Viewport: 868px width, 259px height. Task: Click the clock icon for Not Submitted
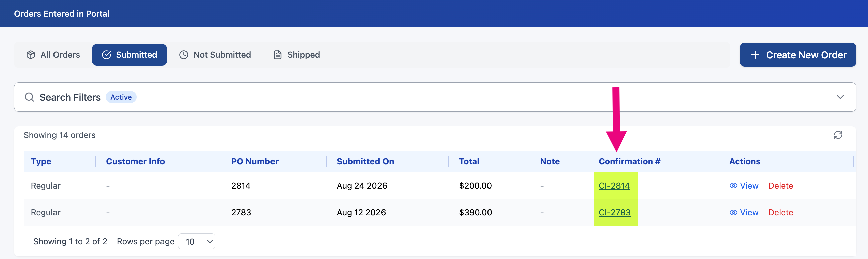click(x=184, y=55)
